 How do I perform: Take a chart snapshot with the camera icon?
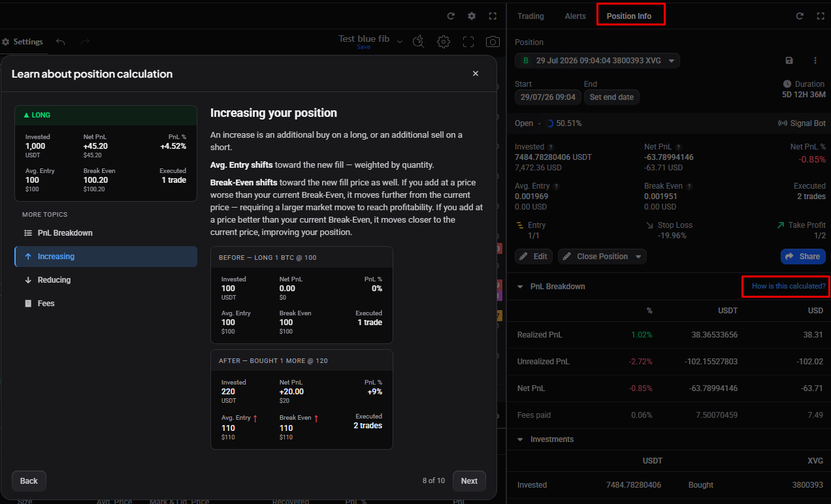point(493,42)
